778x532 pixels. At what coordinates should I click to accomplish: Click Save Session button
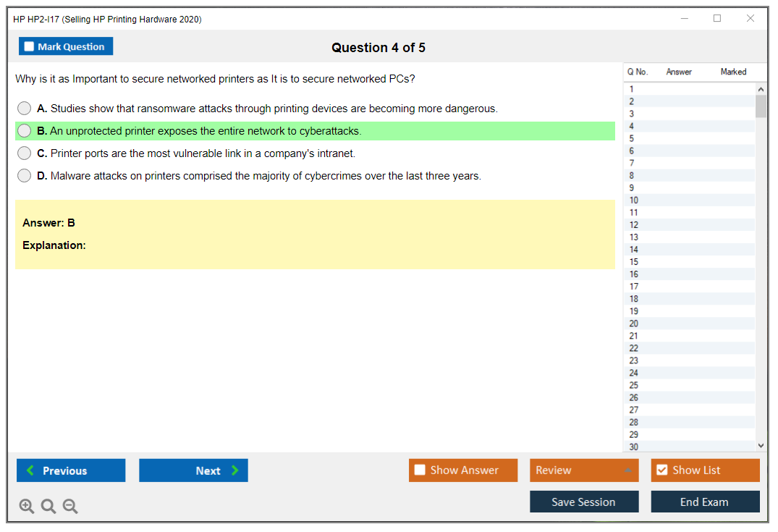point(584,502)
